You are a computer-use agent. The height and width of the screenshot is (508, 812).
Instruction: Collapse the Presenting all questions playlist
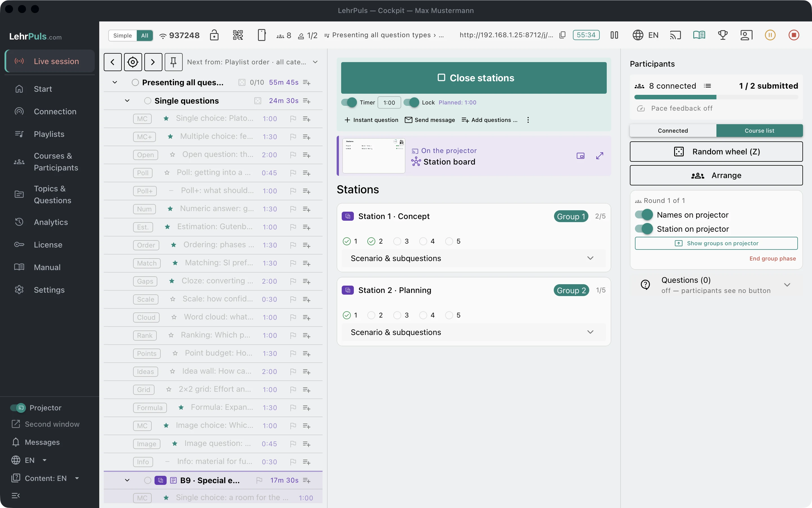[x=115, y=82]
